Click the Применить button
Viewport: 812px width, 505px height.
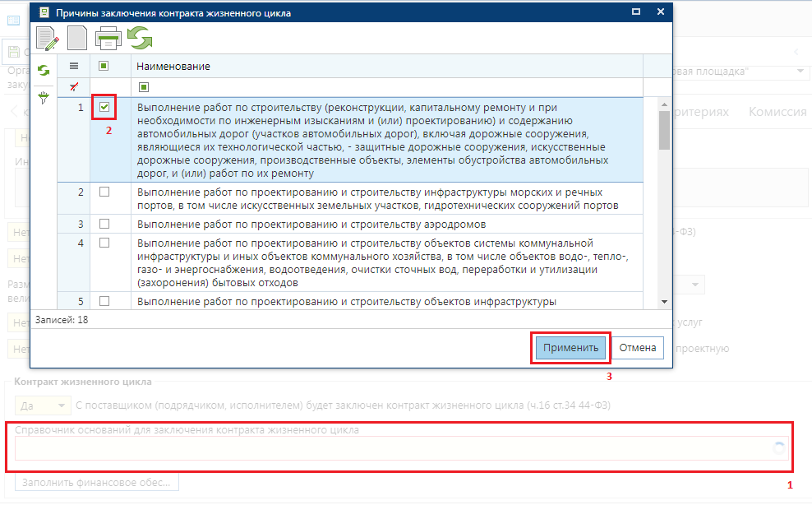(570, 348)
